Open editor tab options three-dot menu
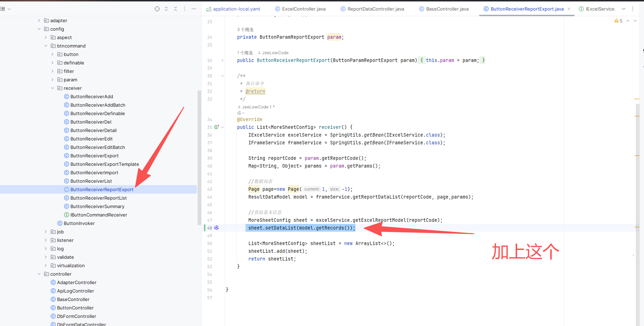This screenshot has width=644, height=326. (x=633, y=9)
